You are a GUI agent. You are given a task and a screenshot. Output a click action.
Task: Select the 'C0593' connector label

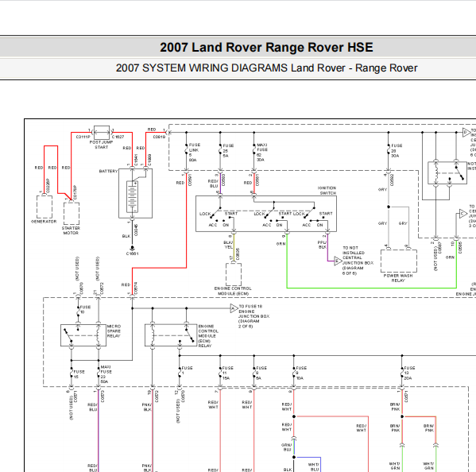[224, 180]
